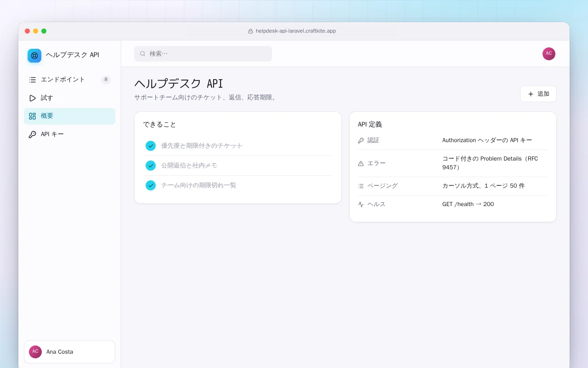Open the エンドポイント section
The height and width of the screenshot is (368, 588).
pos(69,80)
